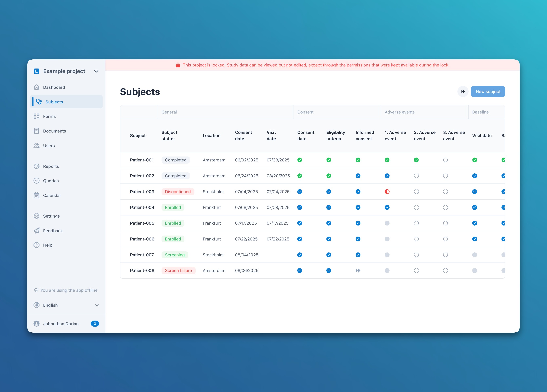Open Patient-008 subject row

point(312,270)
